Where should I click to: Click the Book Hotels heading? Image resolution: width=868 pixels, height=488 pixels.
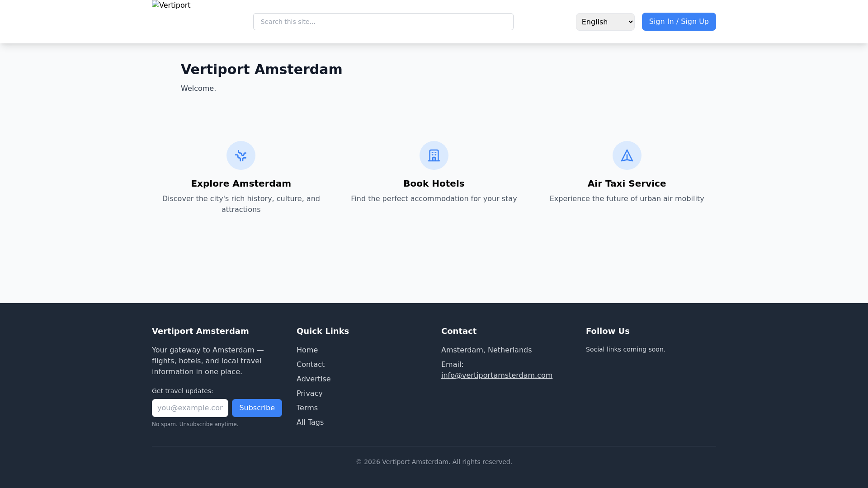point(434,183)
